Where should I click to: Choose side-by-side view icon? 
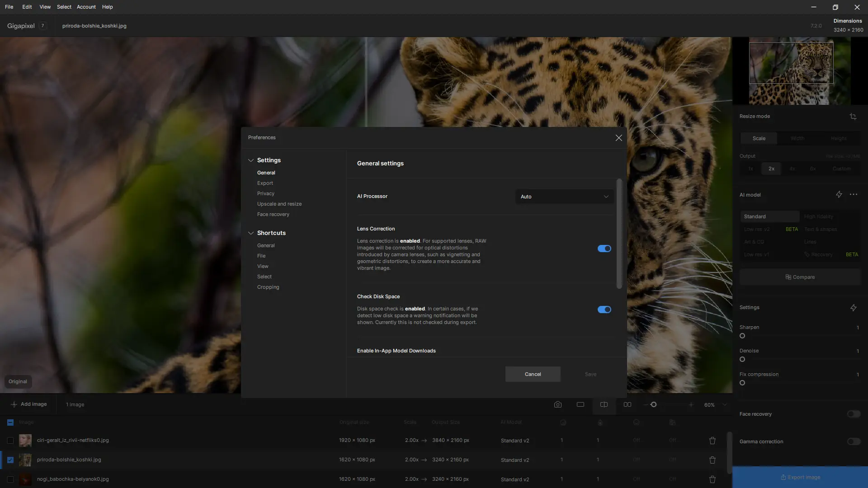(627, 404)
